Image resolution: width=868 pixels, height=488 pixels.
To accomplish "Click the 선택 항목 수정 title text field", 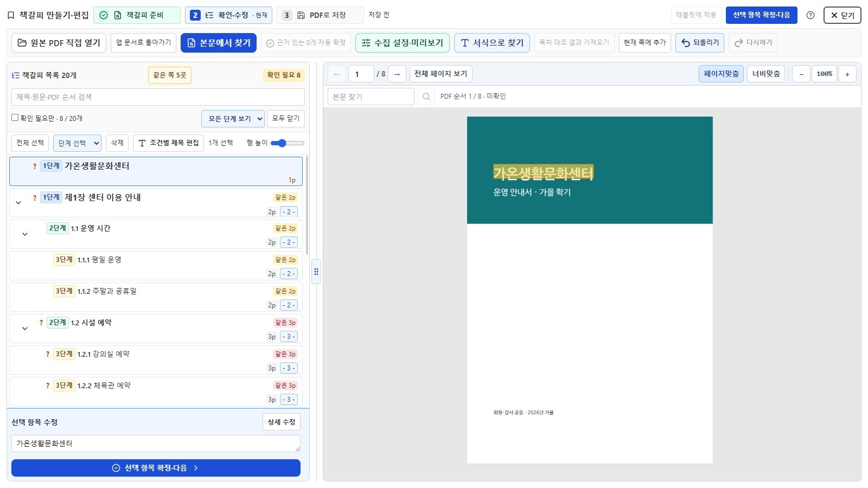I will coord(156,444).
